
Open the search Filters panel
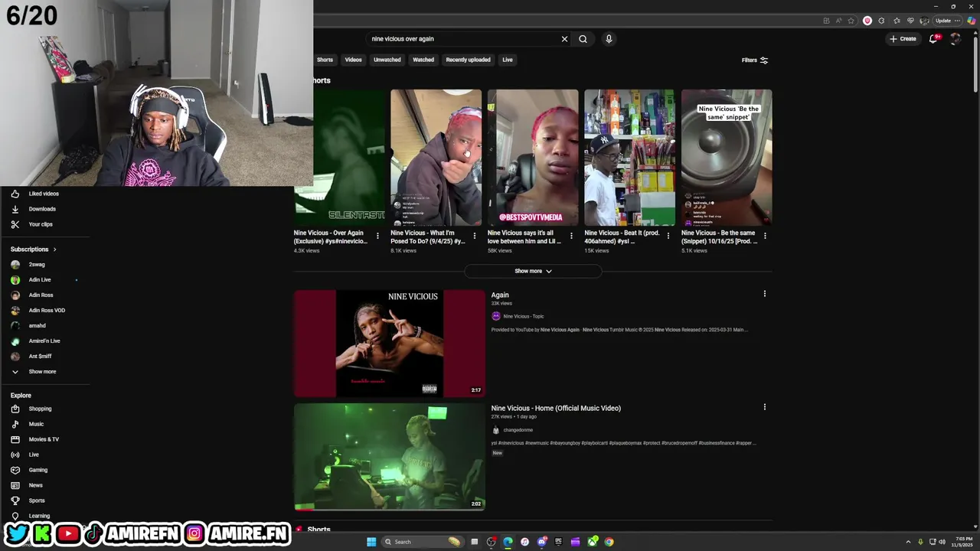coord(754,60)
